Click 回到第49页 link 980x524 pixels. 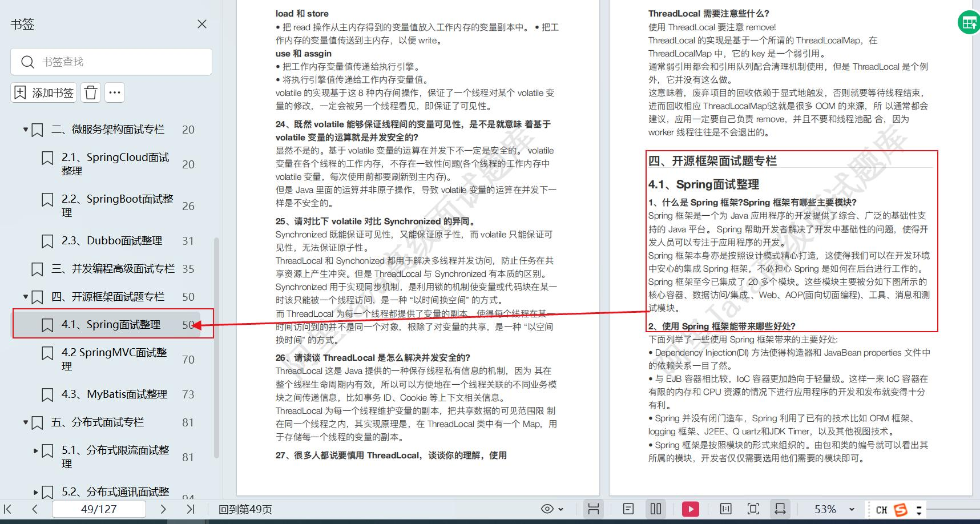[245, 509]
